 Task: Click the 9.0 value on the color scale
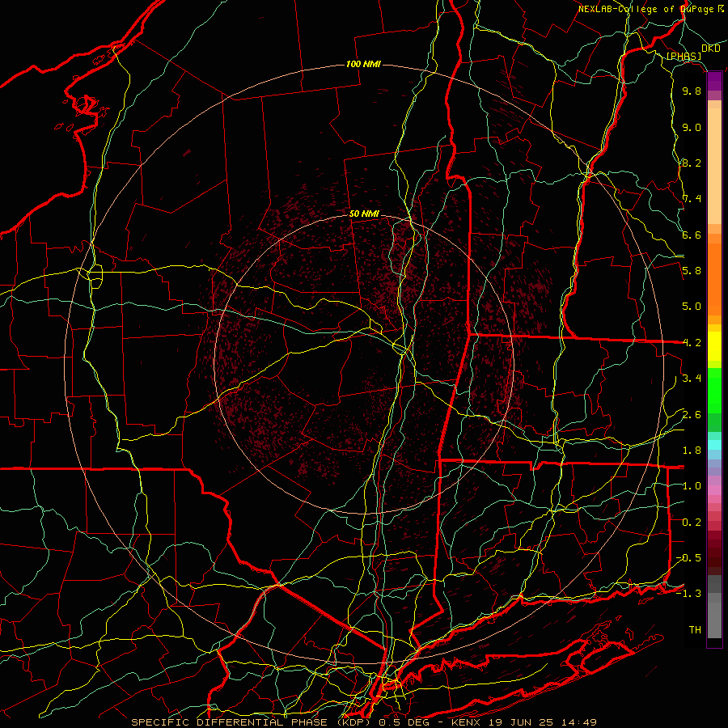(692, 127)
